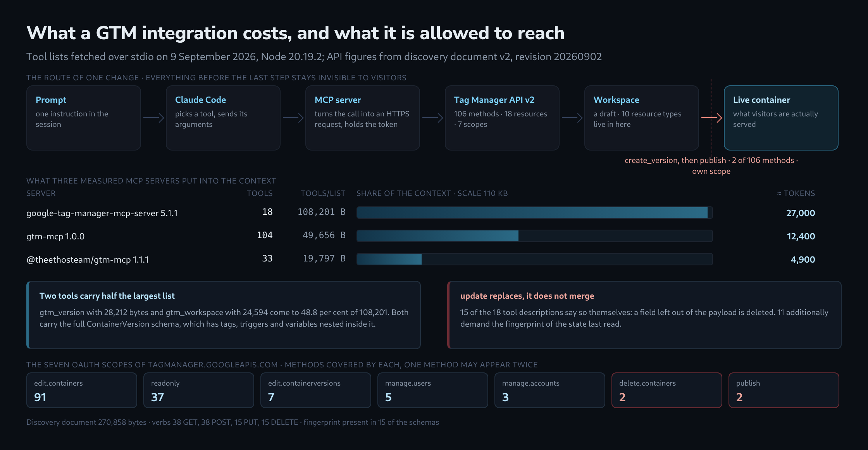This screenshot has width=868, height=450.
Task: Click the 'edit.containerversions' scope label
Action: [304, 383]
